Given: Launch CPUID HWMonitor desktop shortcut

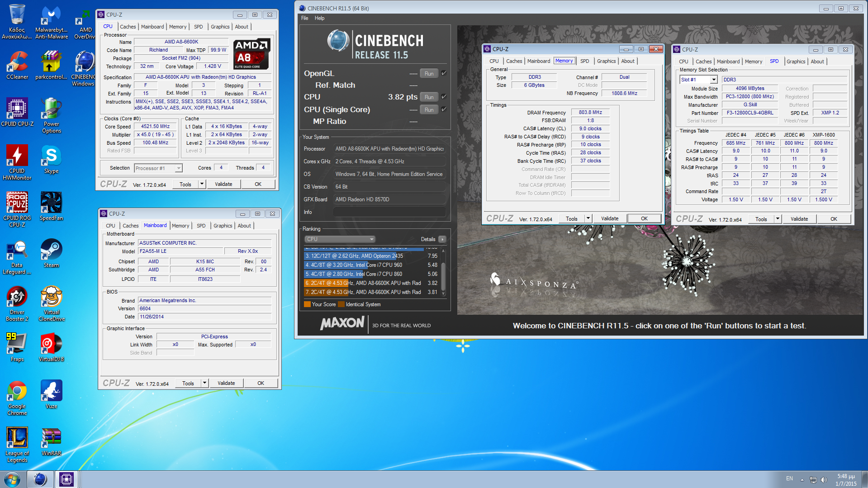Looking at the screenshot, I should (x=17, y=162).
